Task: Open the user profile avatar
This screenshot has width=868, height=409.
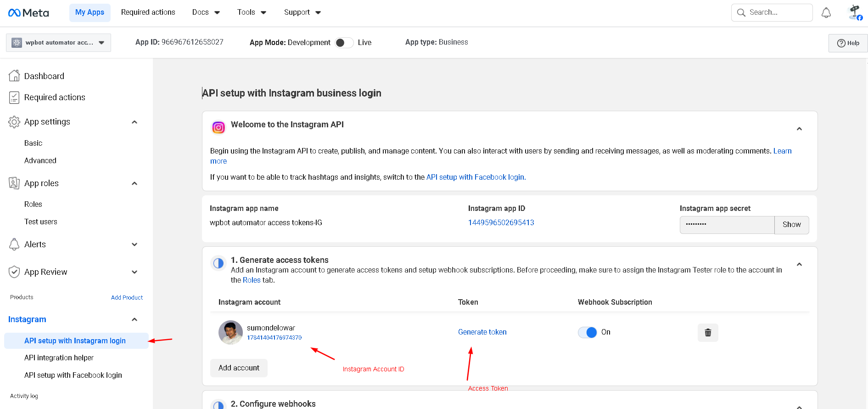Action: point(855,13)
